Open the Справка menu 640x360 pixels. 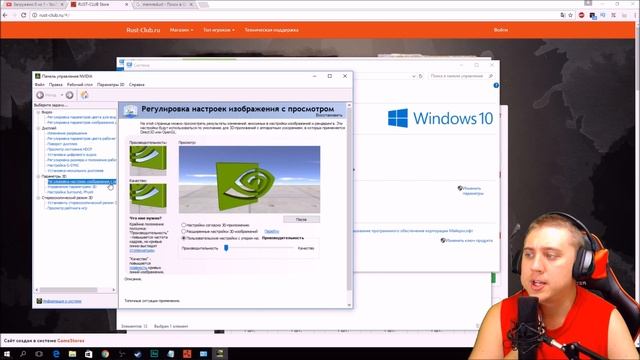[137, 84]
